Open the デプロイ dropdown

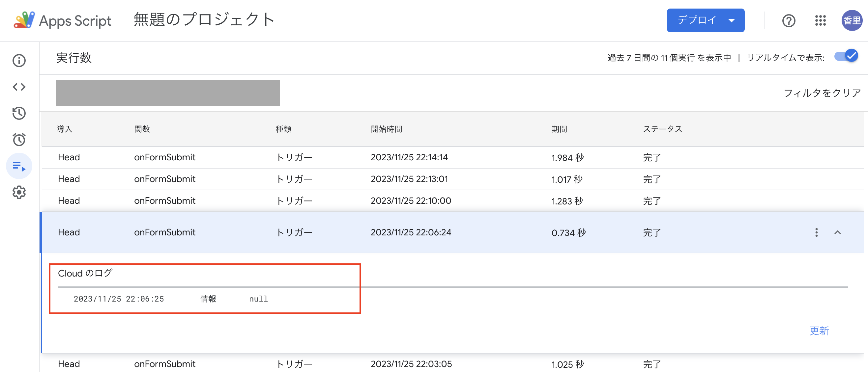[x=706, y=20]
